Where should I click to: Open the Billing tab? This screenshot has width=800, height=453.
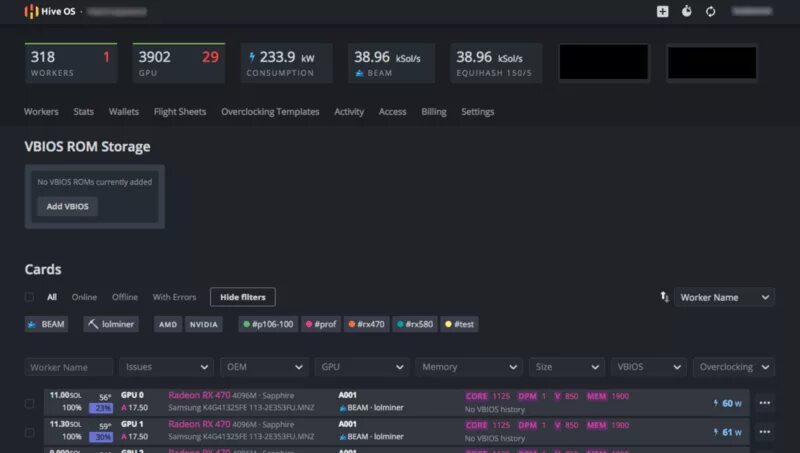click(434, 111)
